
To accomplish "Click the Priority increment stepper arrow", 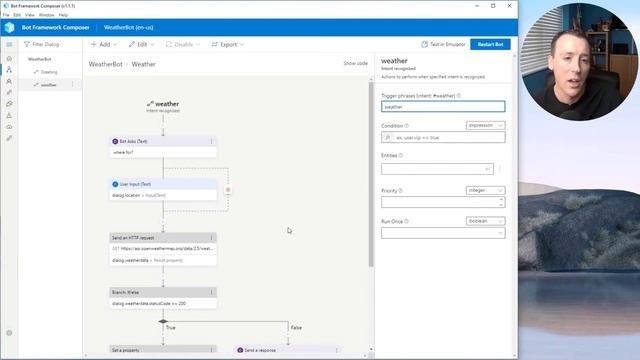I will click(x=501, y=200).
